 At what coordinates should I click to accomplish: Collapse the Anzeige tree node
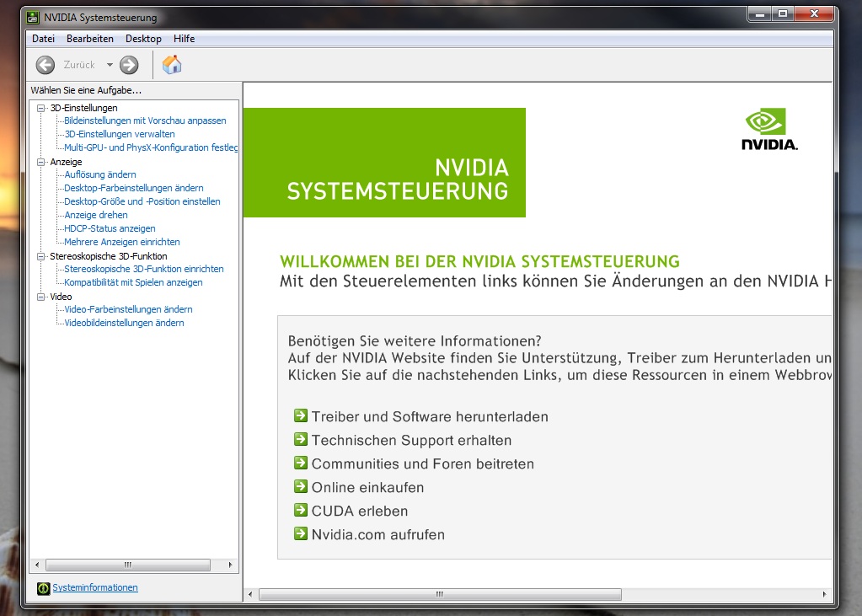(x=40, y=163)
